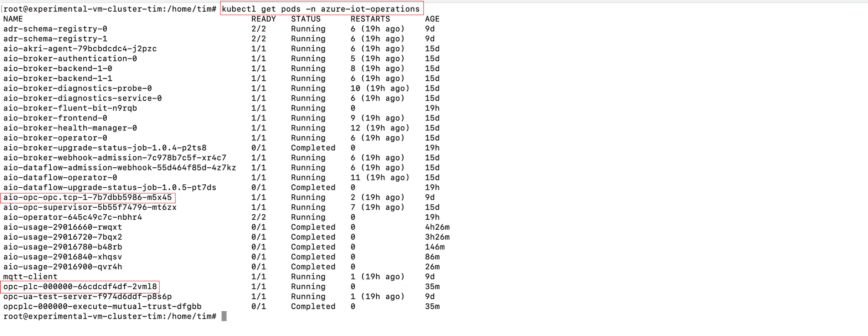Image resolution: width=868 pixels, height=336 pixels.
Task: Click restarts value 10 (19h ago)
Action: 380,88
